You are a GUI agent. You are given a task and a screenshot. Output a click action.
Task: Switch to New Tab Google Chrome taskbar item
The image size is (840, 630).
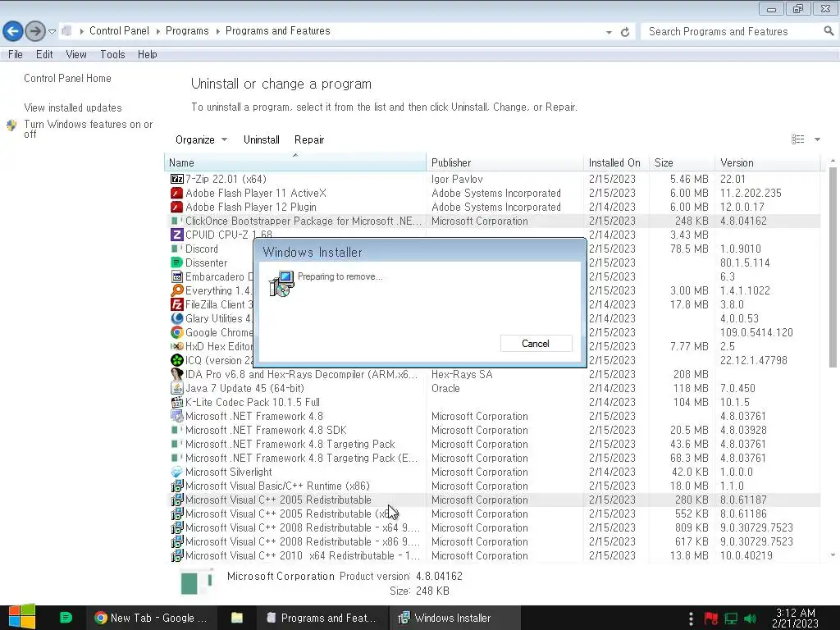(151, 618)
